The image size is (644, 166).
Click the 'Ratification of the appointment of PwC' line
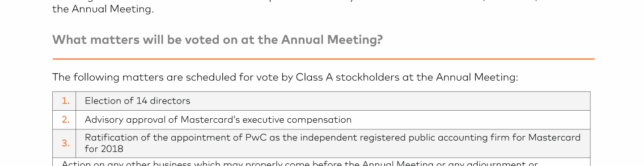point(333,137)
